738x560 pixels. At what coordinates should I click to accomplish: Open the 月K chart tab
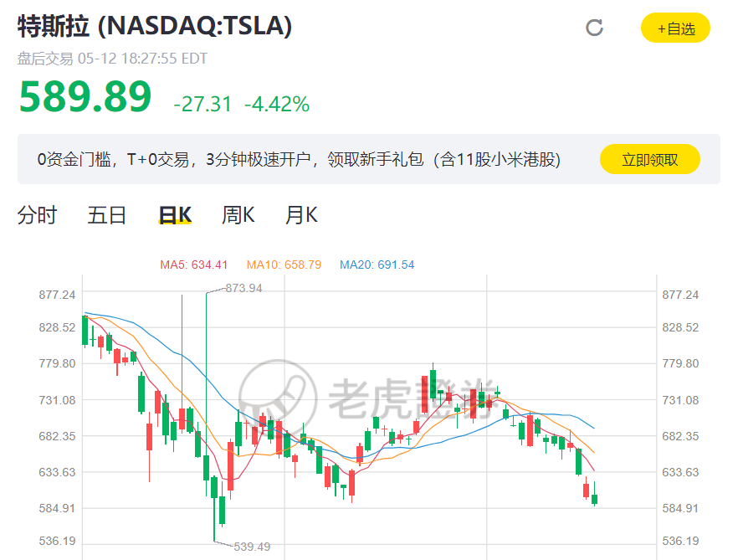(301, 215)
